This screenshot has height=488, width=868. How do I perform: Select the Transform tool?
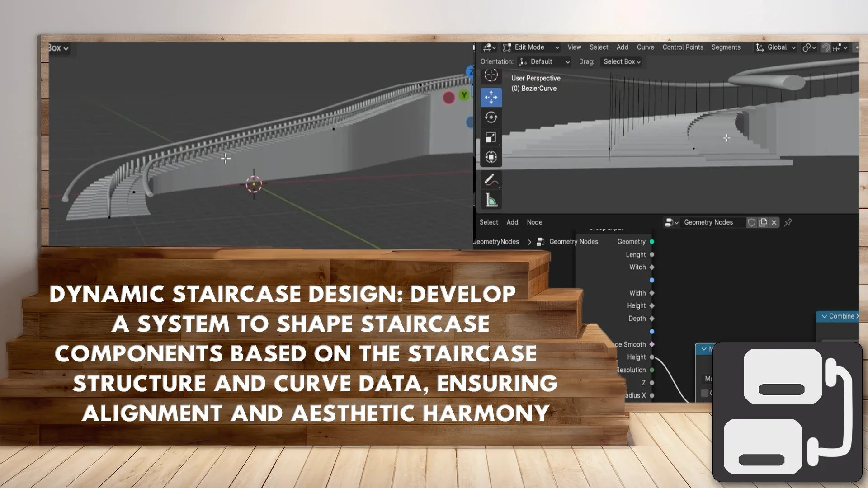491,157
